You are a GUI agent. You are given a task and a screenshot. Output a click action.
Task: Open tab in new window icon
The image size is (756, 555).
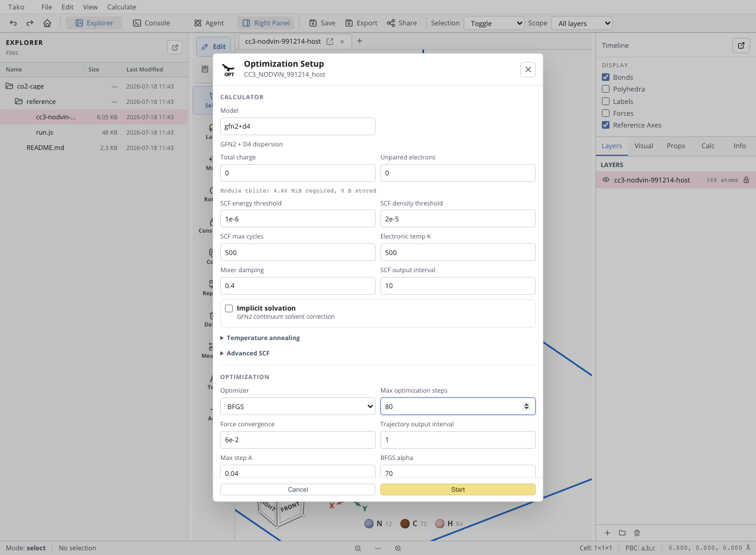[x=330, y=41]
